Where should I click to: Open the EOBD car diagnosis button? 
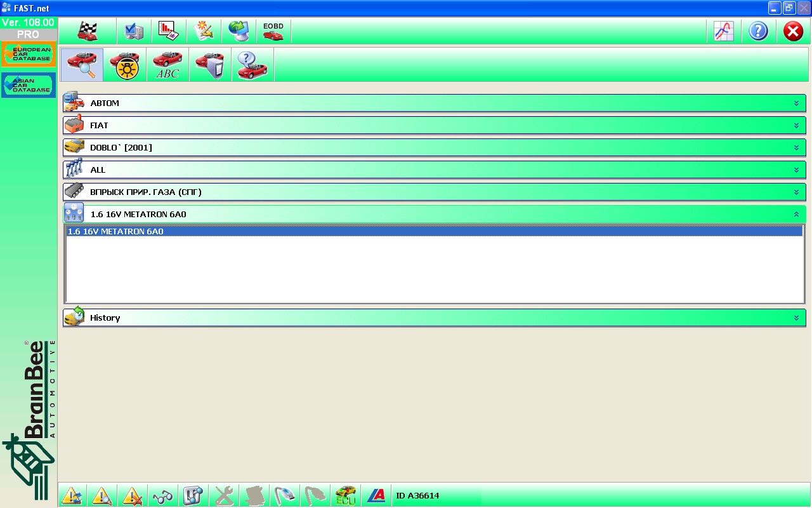click(x=273, y=30)
